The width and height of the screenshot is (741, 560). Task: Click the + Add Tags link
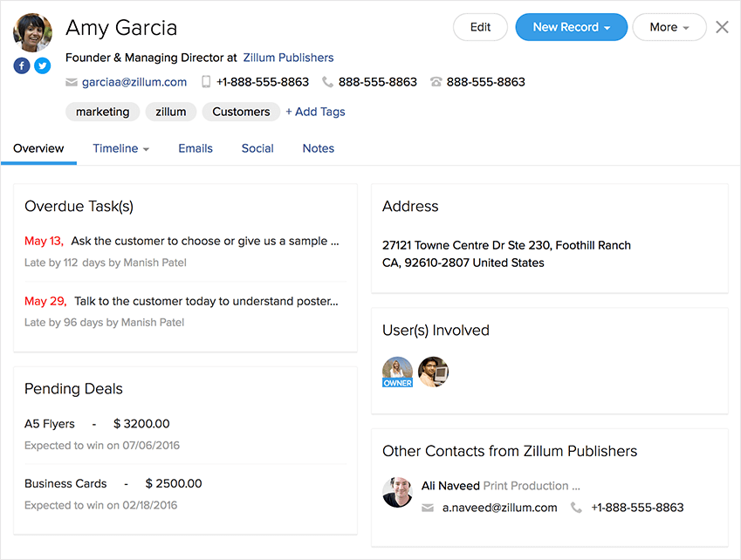[315, 112]
